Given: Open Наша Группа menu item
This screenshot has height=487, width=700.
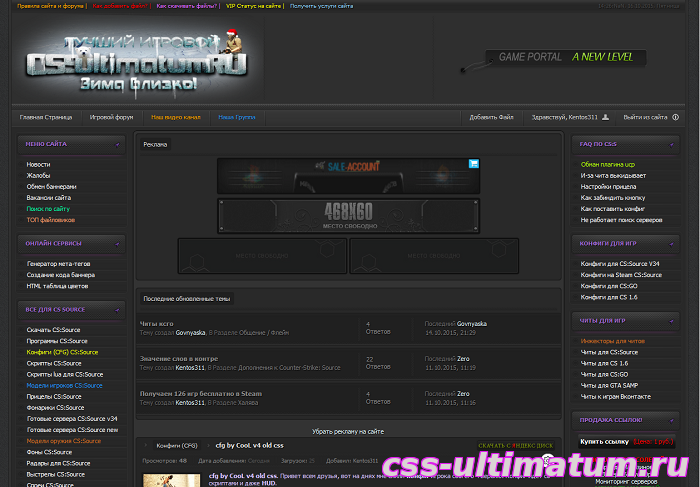Looking at the screenshot, I should point(237,117).
